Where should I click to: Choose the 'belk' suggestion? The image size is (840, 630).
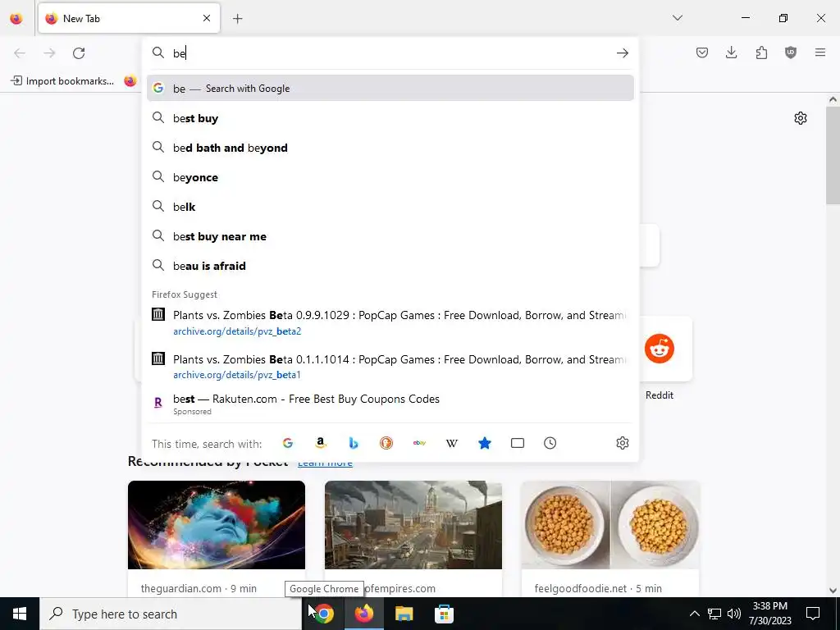point(390,207)
